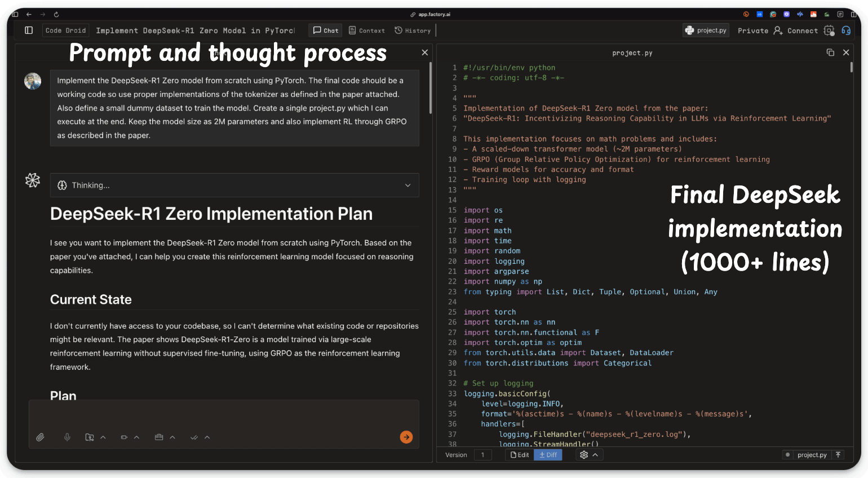Viewport: 868px width, 478px height.
Task: Click the code editor vertical scrollbar
Action: [852, 67]
